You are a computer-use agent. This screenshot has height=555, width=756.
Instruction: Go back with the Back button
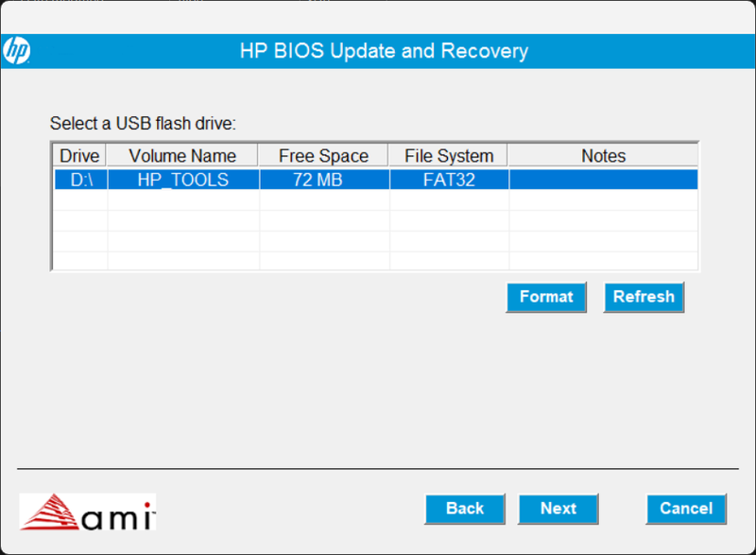tap(465, 509)
